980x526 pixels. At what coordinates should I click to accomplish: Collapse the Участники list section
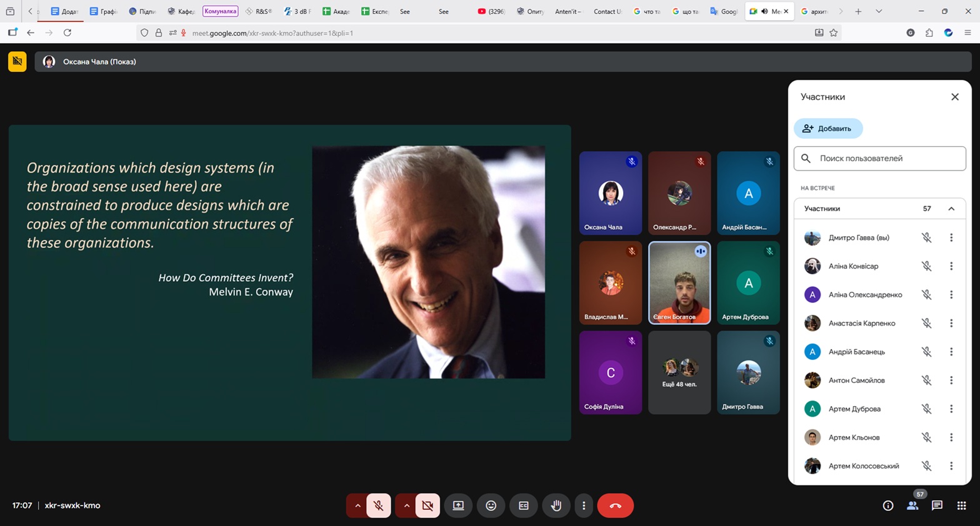(951, 209)
